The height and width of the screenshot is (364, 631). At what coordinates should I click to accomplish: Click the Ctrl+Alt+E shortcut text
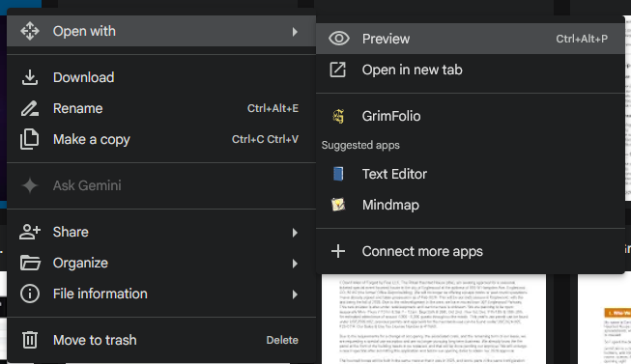click(x=272, y=108)
